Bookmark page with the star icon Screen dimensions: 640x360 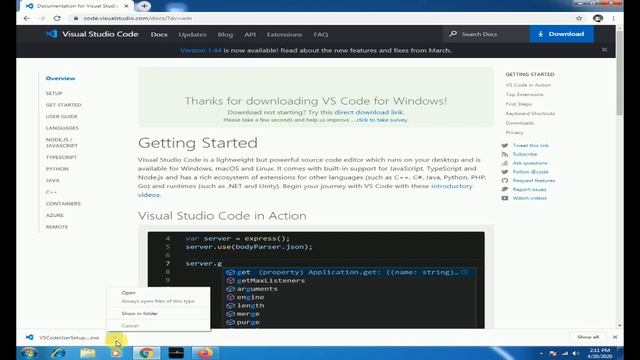coord(579,18)
